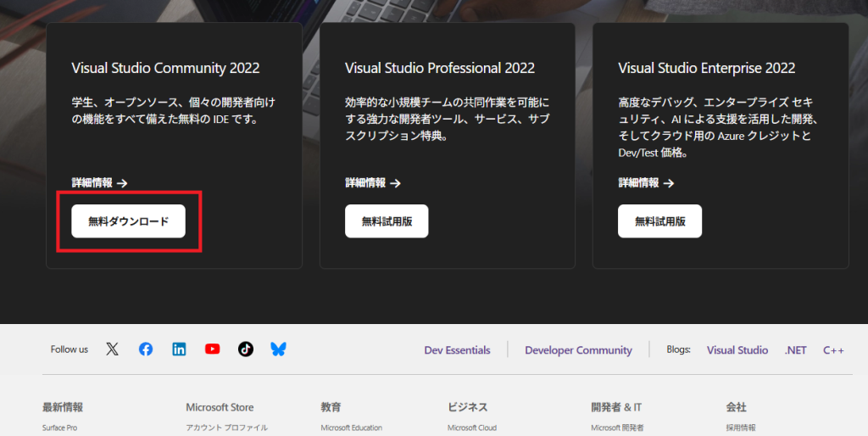Screen dimensions: 868x436
Task: Open the X (Twitter) social icon
Action: pyautogui.click(x=112, y=349)
